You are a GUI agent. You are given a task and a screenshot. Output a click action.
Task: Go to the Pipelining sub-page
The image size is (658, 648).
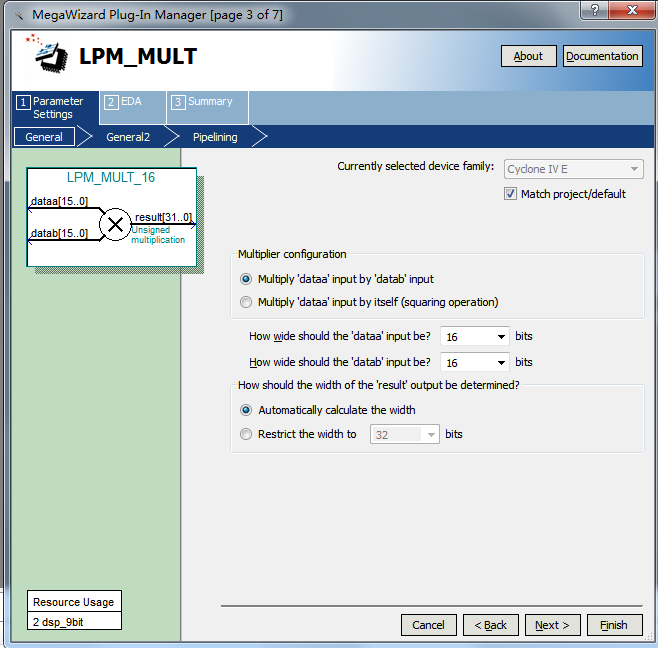[x=215, y=137]
